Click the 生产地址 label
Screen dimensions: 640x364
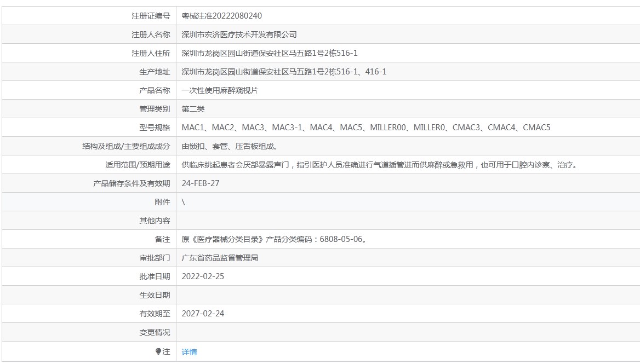click(x=155, y=72)
